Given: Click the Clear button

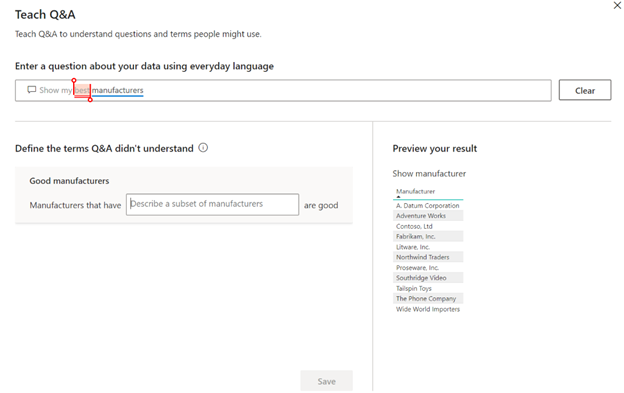Looking at the screenshot, I should (x=585, y=90).
